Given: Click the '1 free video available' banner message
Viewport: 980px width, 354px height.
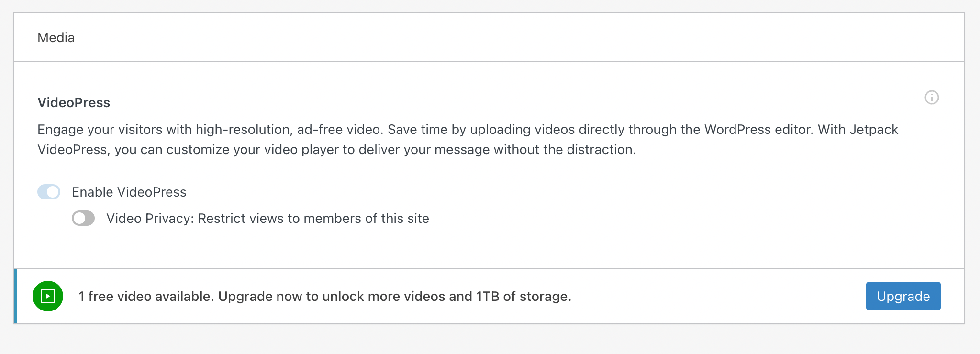Looking at the screenshot, I should coord(325,296).
